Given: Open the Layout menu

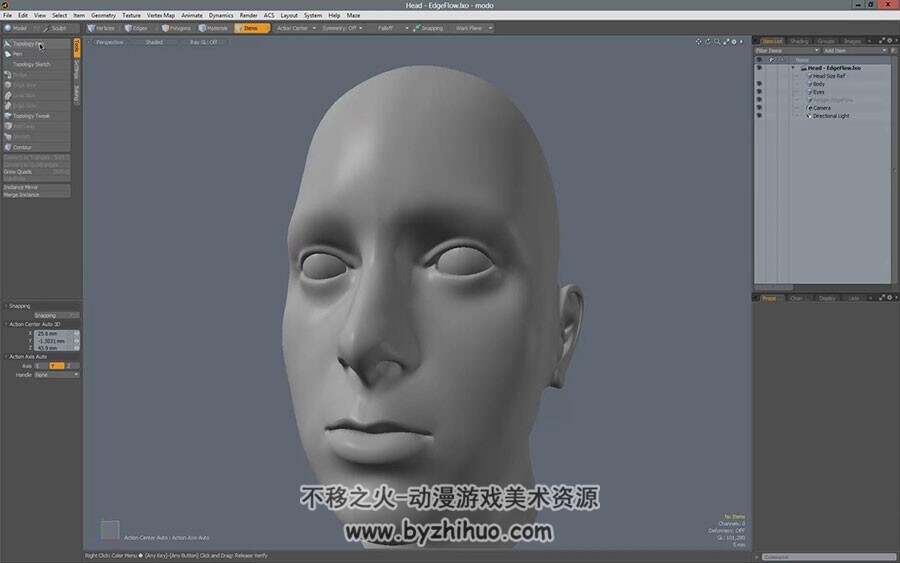Looking at the screenshot, I should point(289,15).
